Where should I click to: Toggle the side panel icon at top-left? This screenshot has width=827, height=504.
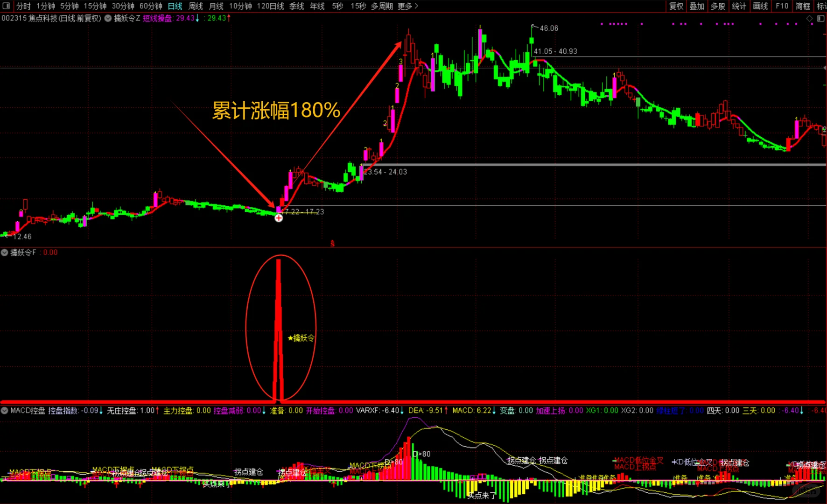click(6, 6)
